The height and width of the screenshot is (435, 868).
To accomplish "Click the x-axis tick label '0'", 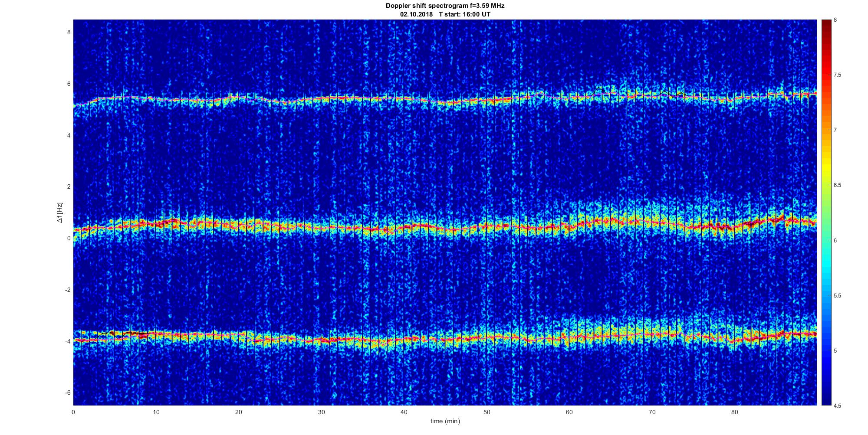I will [73, 412].
